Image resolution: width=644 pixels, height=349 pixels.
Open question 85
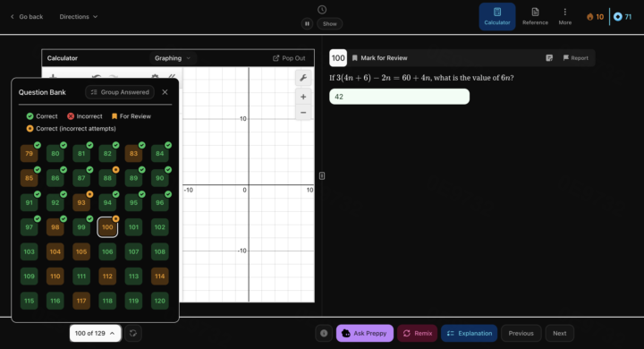(x=30, y=178)
